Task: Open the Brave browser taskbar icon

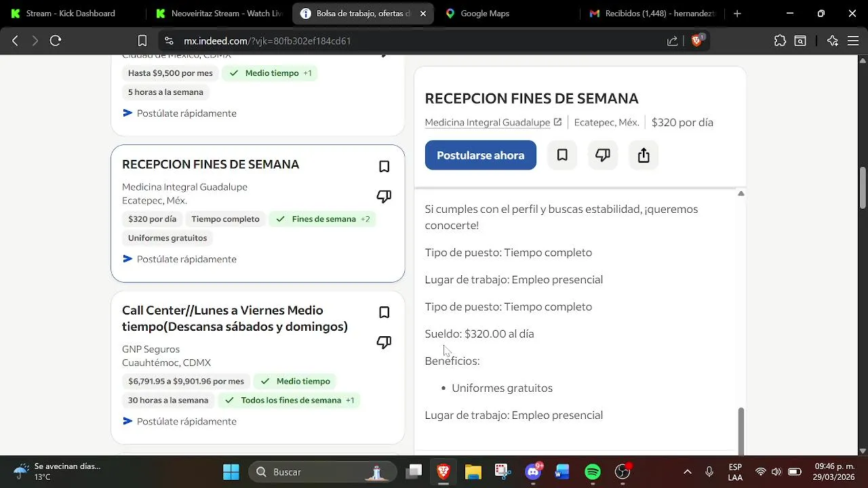Action: coord(443,472)
